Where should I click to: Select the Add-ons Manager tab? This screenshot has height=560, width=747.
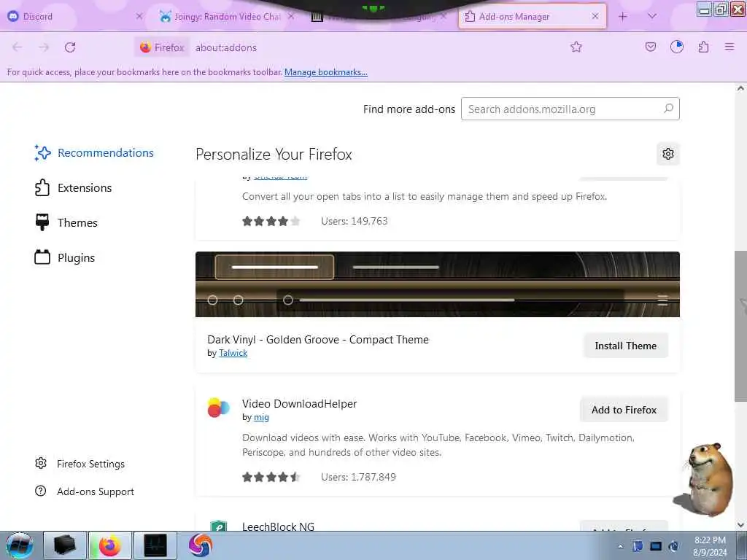pyautogui.click(x=532, y=16)
